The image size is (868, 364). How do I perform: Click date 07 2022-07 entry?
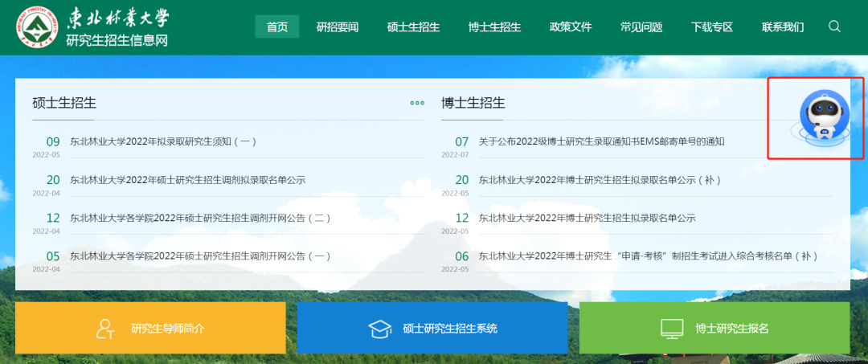tap(455, 146)
